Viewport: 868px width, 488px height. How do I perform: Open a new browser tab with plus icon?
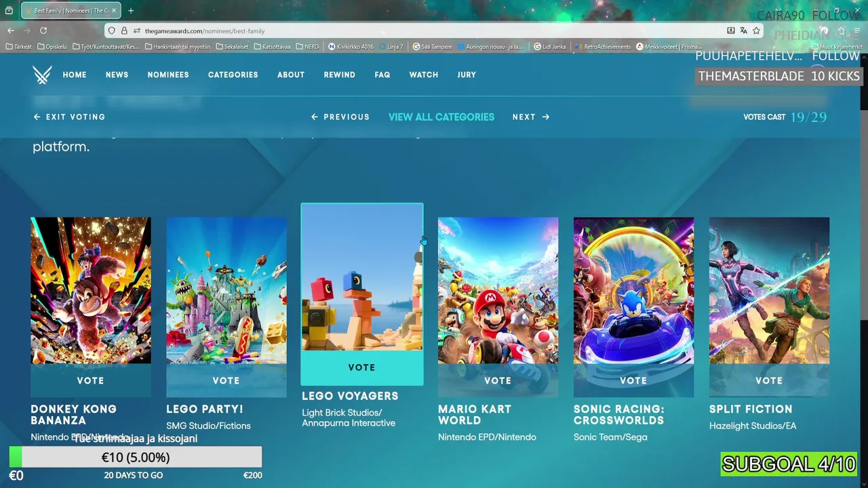(131, 11)
